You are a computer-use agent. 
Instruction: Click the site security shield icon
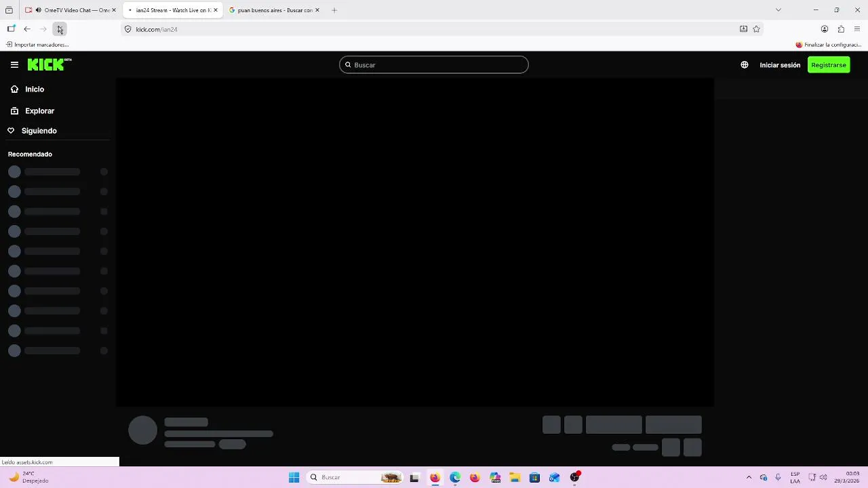(x=127, y=29)
